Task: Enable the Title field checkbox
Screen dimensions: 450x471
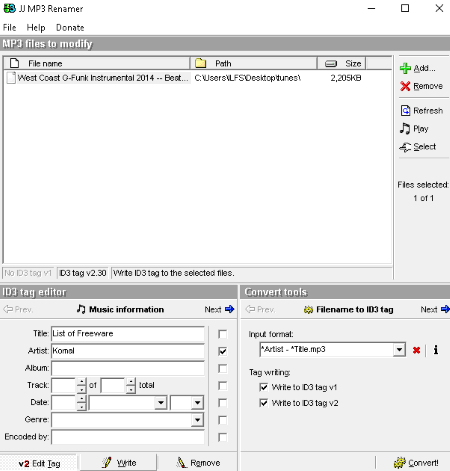Action: 222,334
